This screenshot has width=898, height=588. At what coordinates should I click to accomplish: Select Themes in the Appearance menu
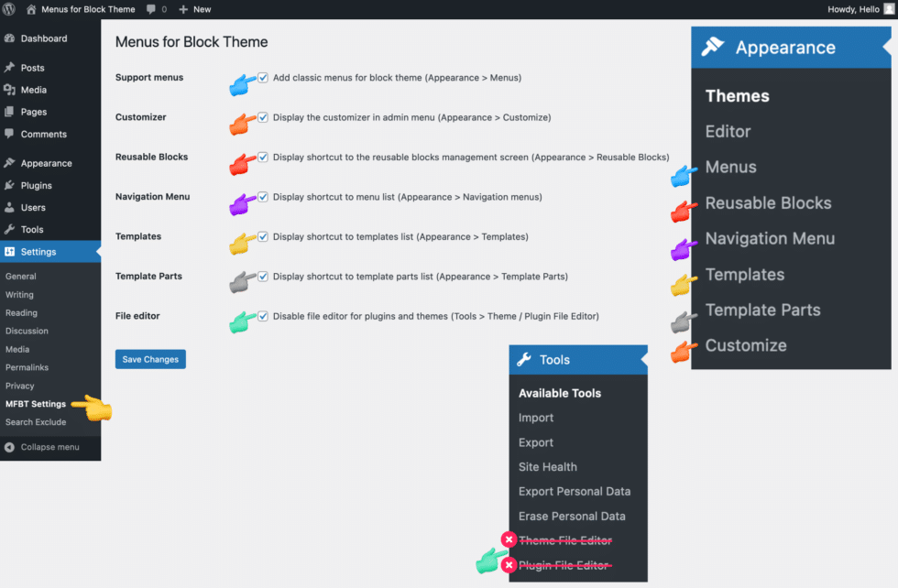pyautogui.click(x=737, y=95)
